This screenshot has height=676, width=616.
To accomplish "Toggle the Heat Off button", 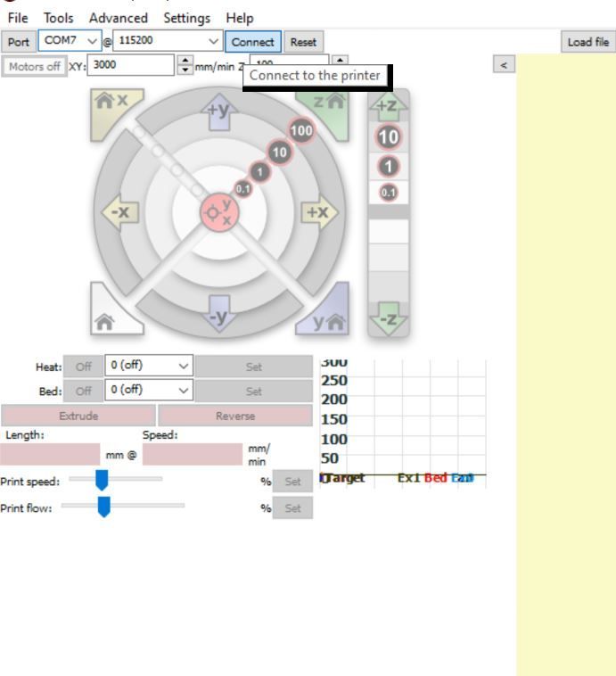I will point(83,367).
